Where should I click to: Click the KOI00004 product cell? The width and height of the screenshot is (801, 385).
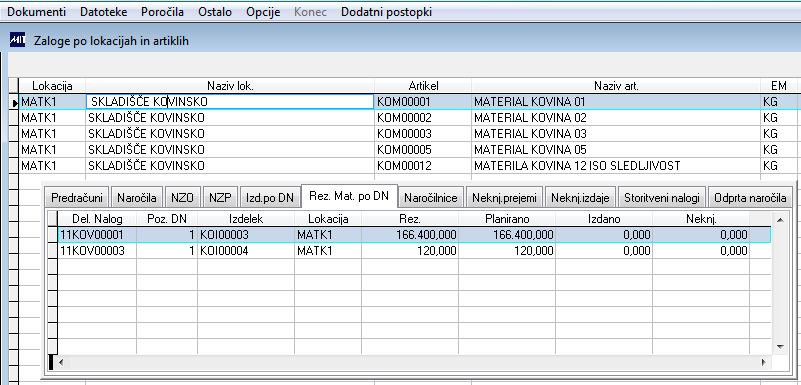246,251
